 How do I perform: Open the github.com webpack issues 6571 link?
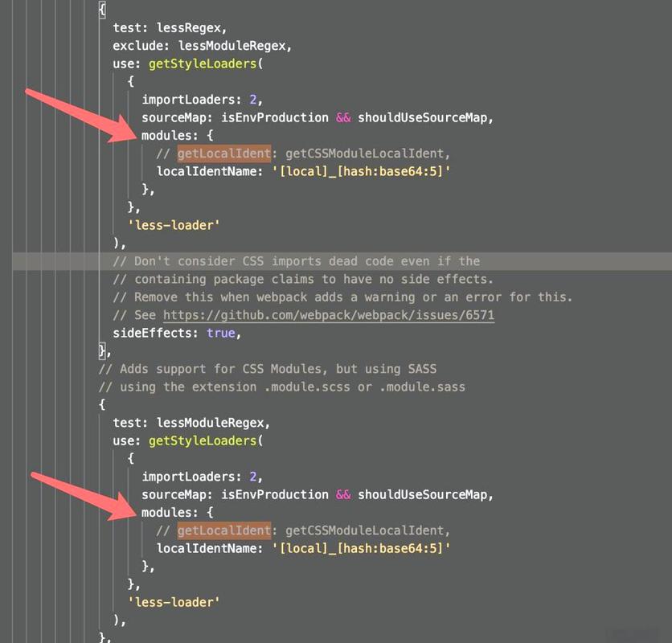tap(329, 315)
